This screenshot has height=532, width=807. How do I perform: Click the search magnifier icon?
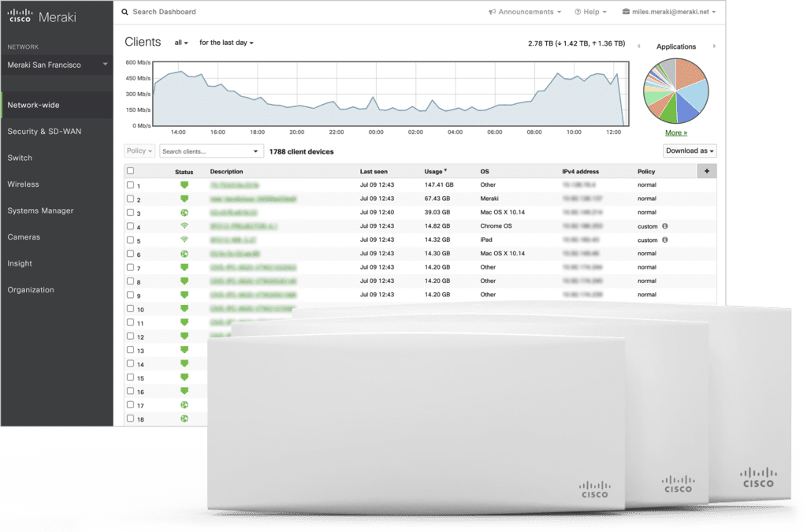[x=125, y=12]
